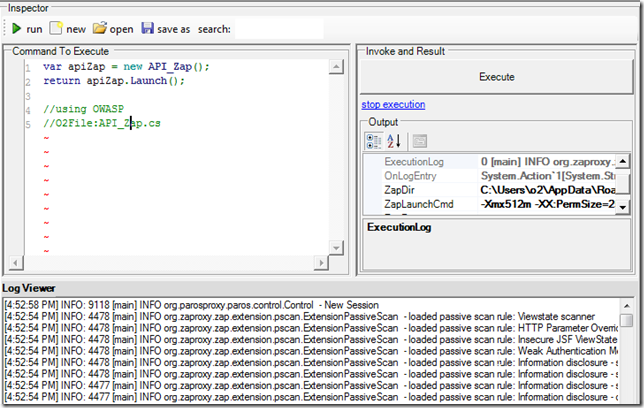Click the green run arrow icon
This screenshot has height=408, width=644.
click(x=15, y=29)
